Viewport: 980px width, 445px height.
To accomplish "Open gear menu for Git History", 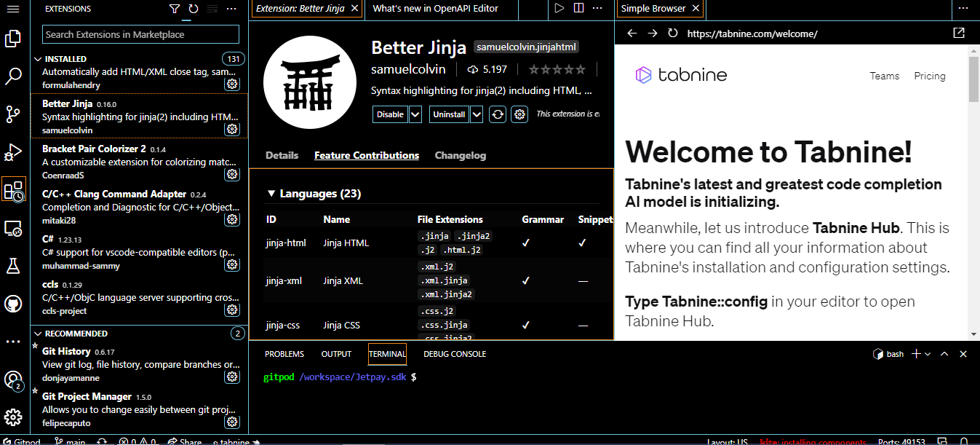I will point(232,377).
